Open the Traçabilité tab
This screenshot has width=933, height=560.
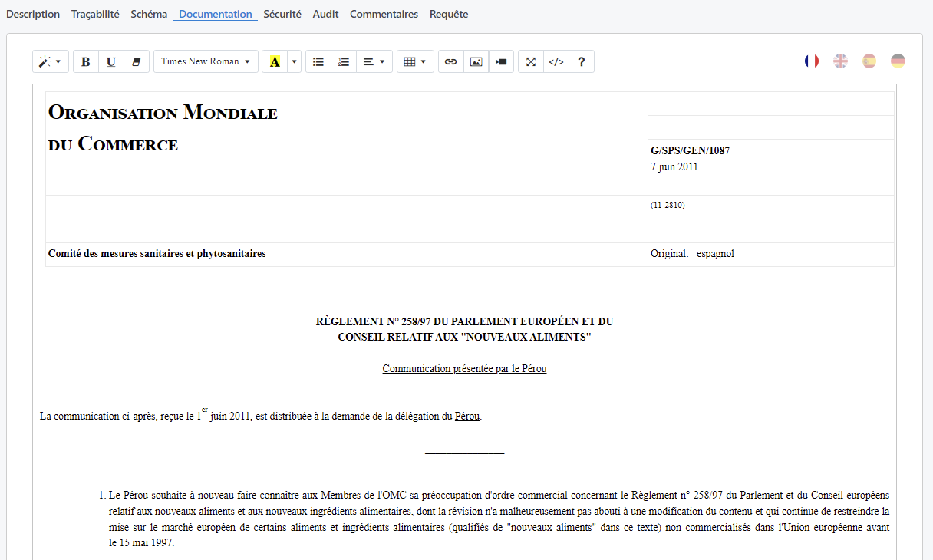pos(95,14)
